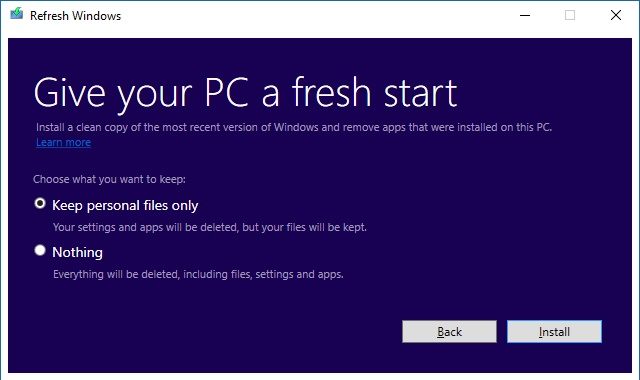Image resolution: width=640 pixels, height=380 pixels.
Task: Click the 'Keep personal files only' label text
Action: 125,205
